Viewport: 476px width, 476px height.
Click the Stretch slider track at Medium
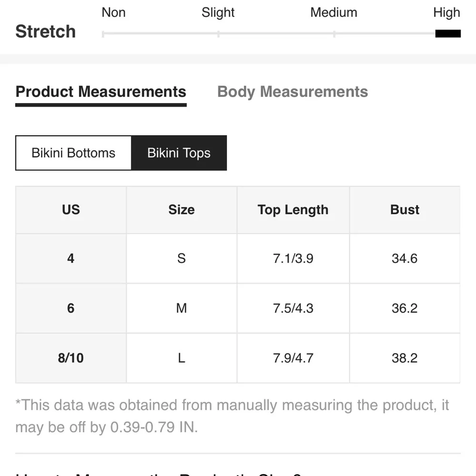(334, 34)
